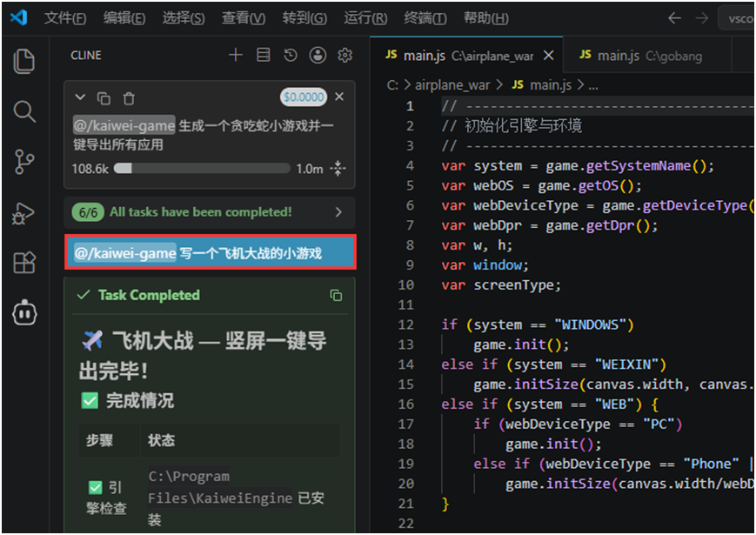Click the @/kaiwei-game mention in 贪吃蛇 task

pyautogui.click(x=124, y=125)
